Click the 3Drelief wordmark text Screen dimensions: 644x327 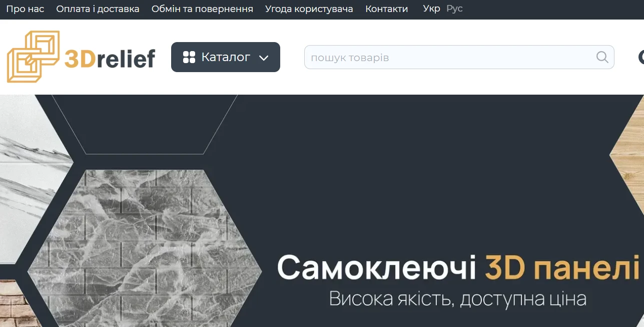[111, 59]
